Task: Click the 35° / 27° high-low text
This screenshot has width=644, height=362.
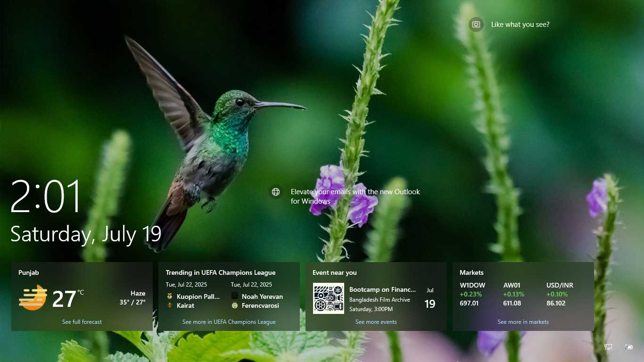Action: (x=132, y=302)
